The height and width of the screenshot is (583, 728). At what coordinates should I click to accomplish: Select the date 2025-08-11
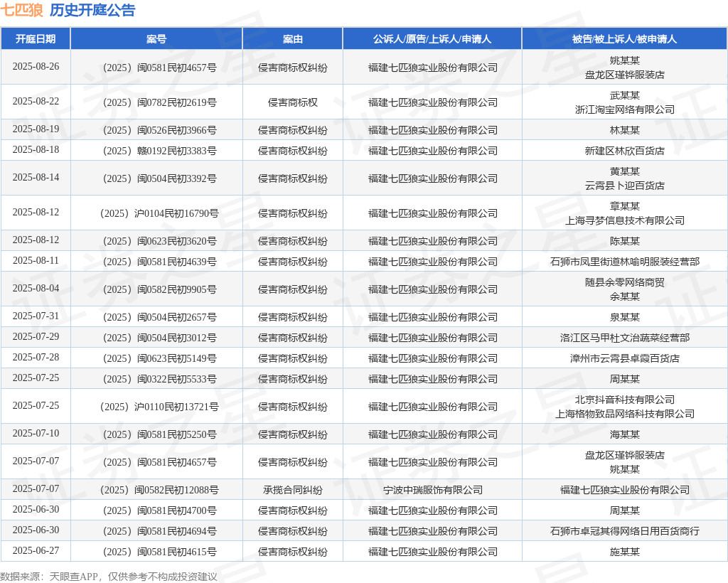coord(36,260)
